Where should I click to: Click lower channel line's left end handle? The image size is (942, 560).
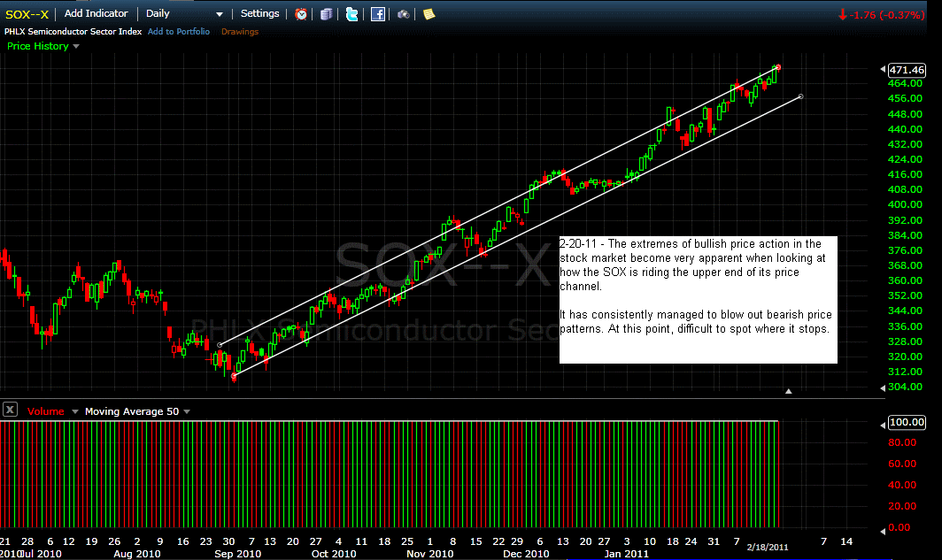point(234,376)
